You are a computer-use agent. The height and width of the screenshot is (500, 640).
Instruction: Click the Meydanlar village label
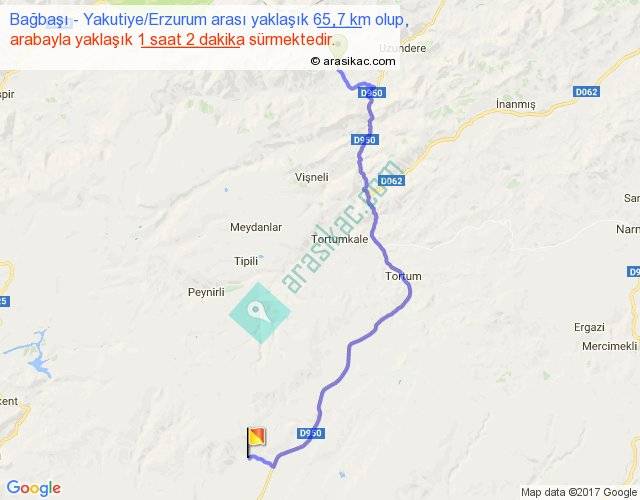256,227
